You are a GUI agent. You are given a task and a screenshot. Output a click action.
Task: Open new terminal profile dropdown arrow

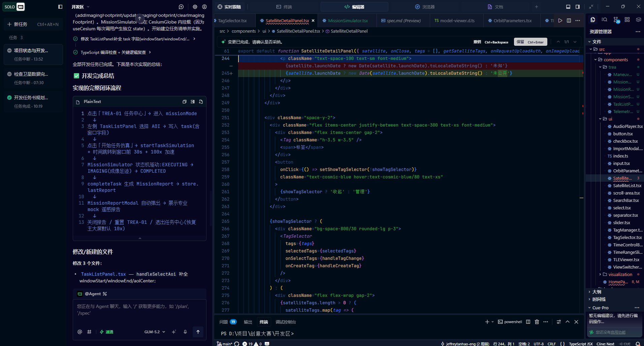click(493, 322)
